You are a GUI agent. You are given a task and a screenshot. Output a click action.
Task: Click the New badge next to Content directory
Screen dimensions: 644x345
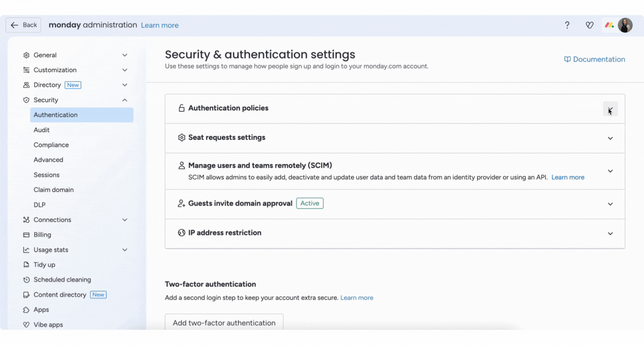98,295
